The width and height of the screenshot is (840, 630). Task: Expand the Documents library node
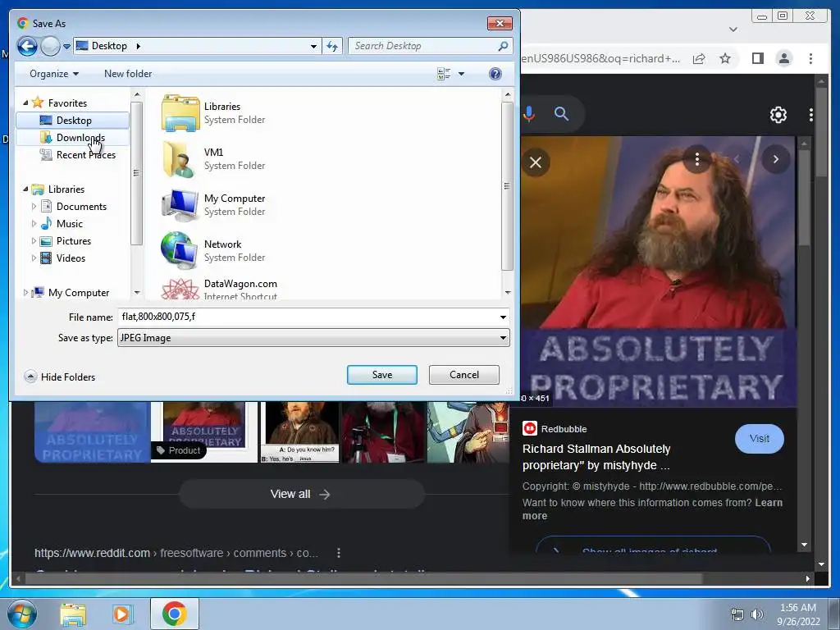point(34,206)
